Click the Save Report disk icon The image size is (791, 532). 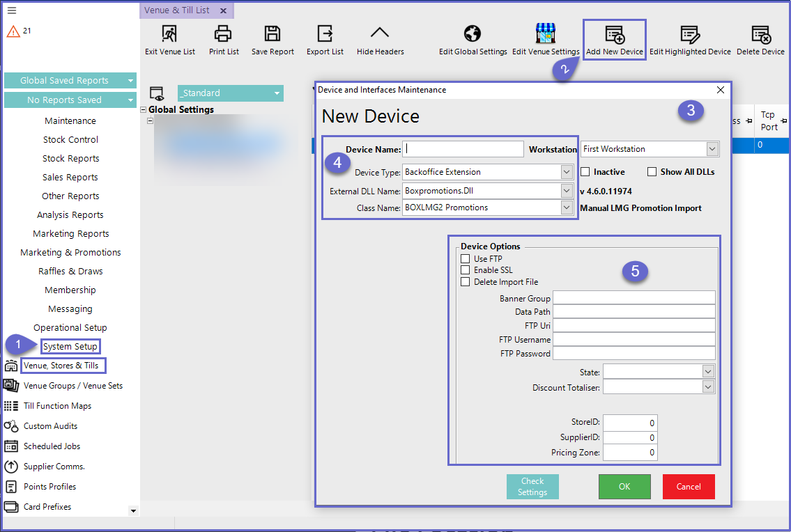coord(272,33)
